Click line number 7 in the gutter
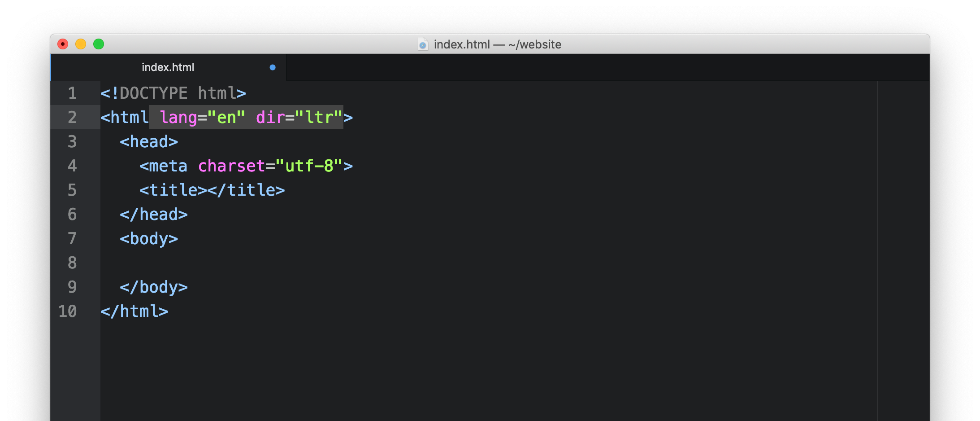980x421 pixels. click(72, 239)
